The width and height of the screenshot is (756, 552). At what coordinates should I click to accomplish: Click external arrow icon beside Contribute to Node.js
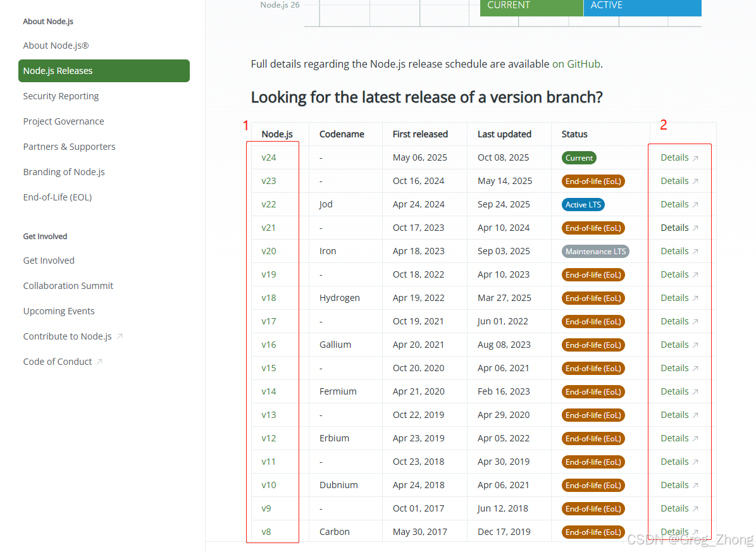click(x=120, y=336)
